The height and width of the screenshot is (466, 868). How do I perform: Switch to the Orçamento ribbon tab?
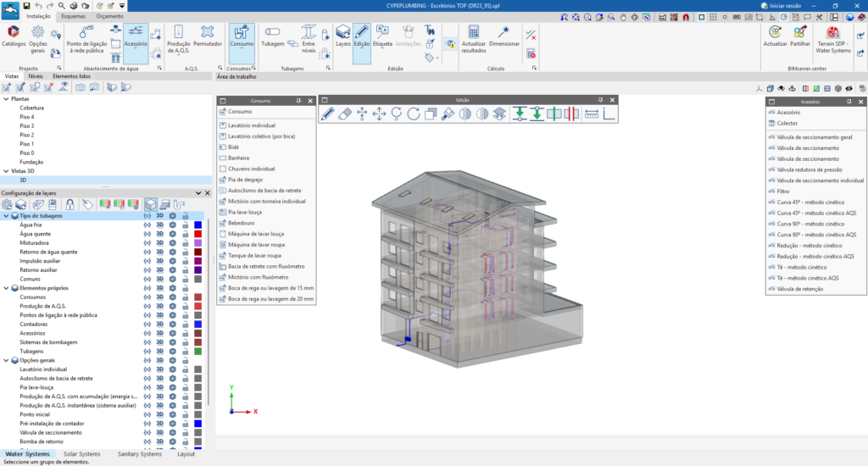point(108,16)
